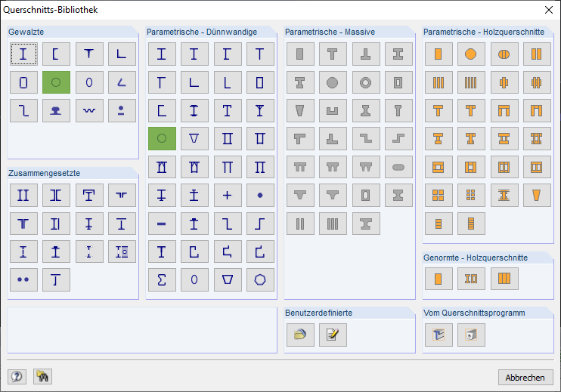This screenshot has width=561, height=392.
Task: Select the first rectangle in Genormte Holzquerschnitte
Action: tap(437, 279)
